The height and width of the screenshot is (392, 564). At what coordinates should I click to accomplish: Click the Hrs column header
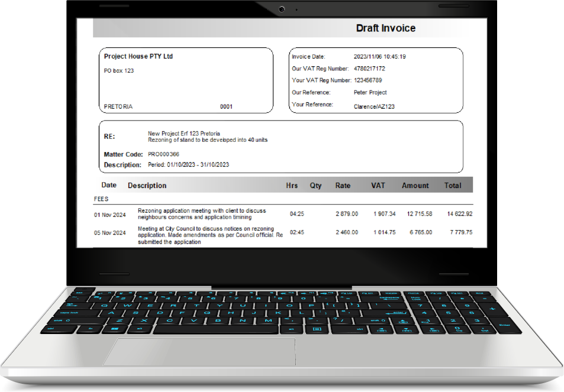pos(291,185)
